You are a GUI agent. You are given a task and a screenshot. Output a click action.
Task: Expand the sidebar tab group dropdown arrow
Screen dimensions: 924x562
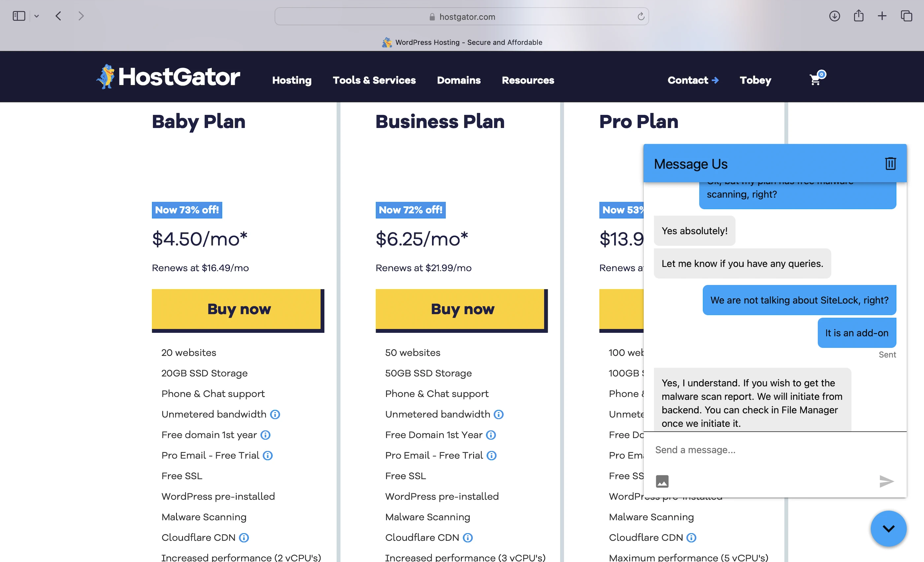click(36, 16)
